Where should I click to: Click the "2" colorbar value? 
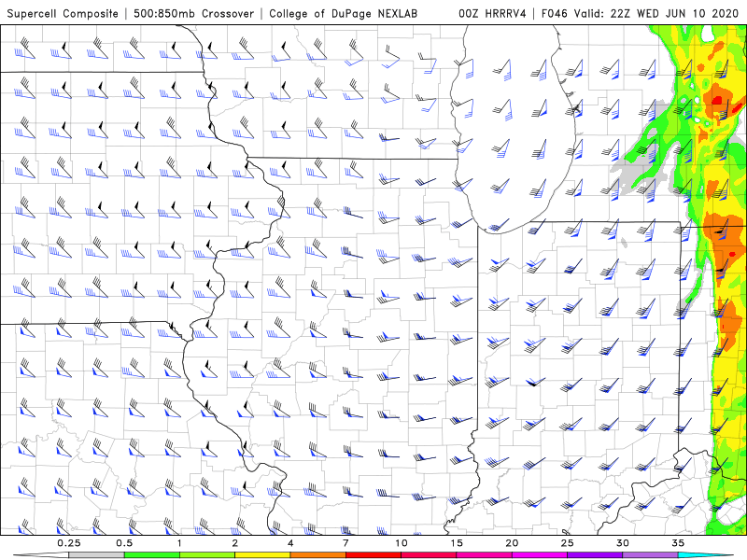pyautogui.click(x=235, y=543)
